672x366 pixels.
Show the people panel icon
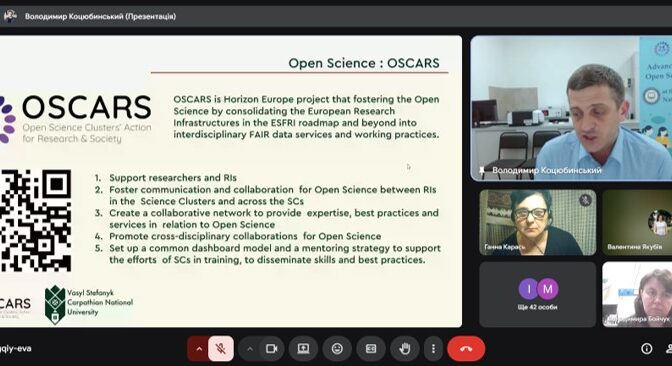pyautogui.click(x=669, y=349)
